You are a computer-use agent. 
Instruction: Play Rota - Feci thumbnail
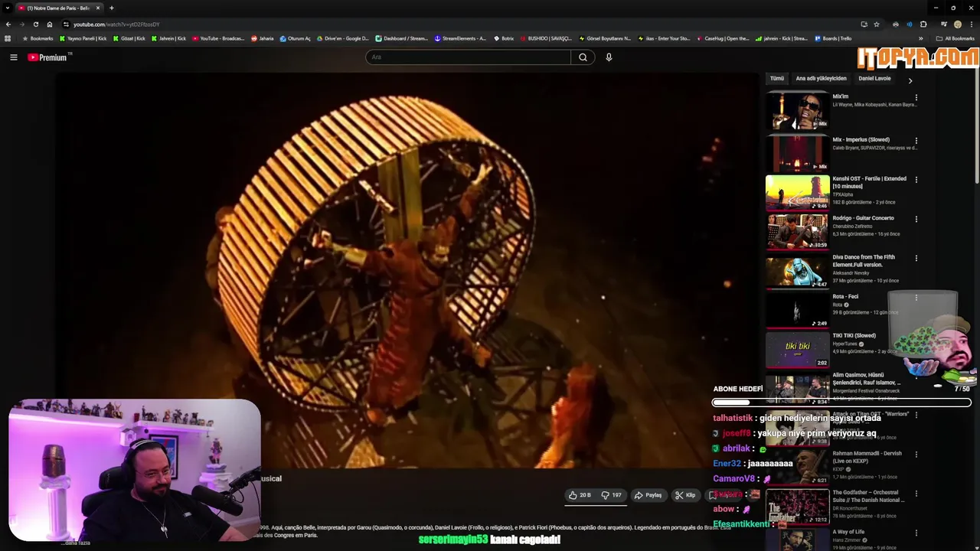click(797, 310)
